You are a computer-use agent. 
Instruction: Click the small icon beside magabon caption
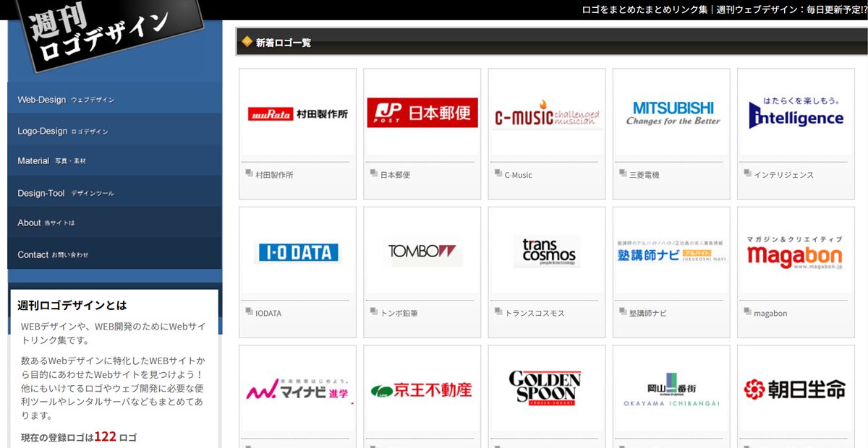(747, 312)
